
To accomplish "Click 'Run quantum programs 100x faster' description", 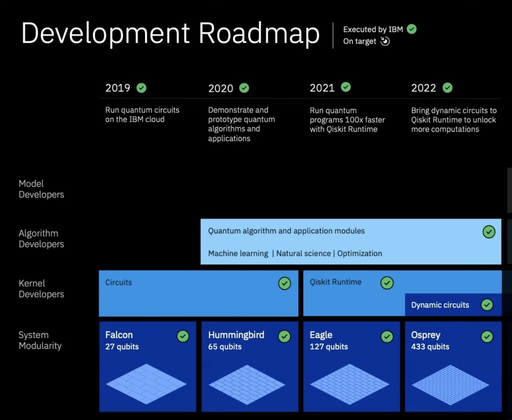I will 347,120.
